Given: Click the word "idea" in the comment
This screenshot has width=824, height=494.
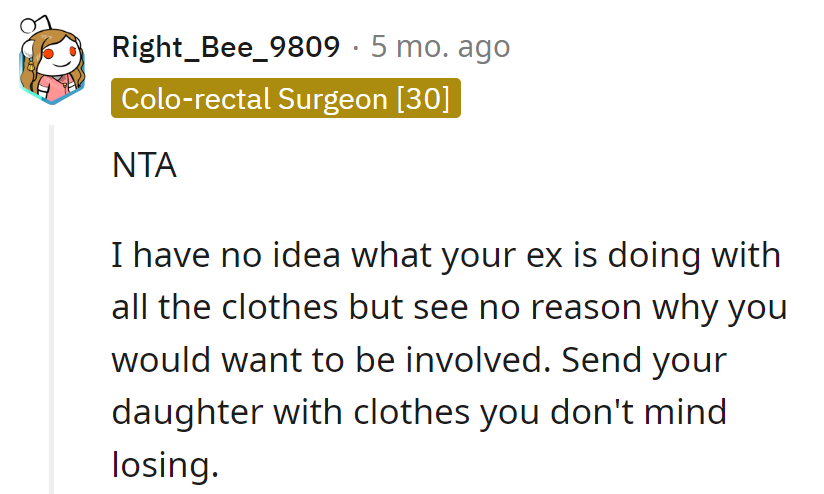Looking at the screenshot, I should click(x=304, y=256).
